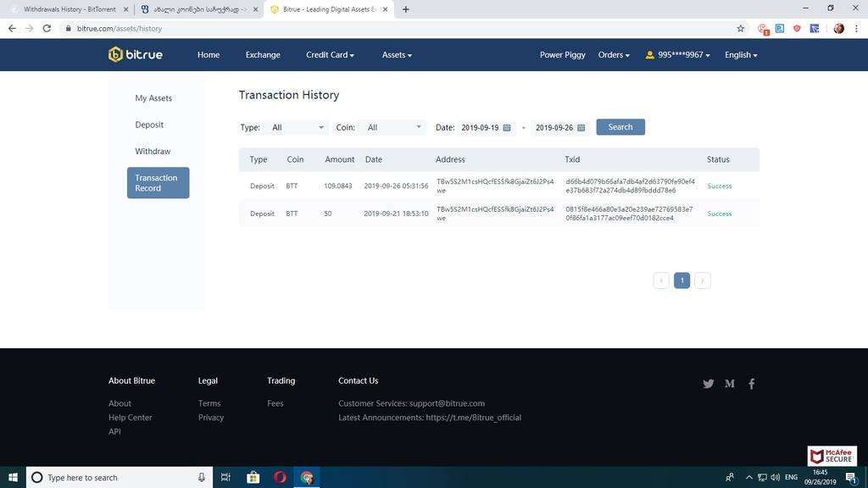The height and width of the screenshot is (488, 868).
Task: Open the calendar picker for end date
Action: (x=581, y=127)
